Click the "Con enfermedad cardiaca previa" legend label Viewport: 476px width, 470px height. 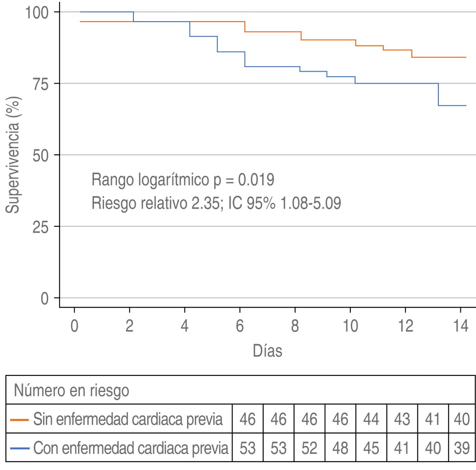(131, 448)
